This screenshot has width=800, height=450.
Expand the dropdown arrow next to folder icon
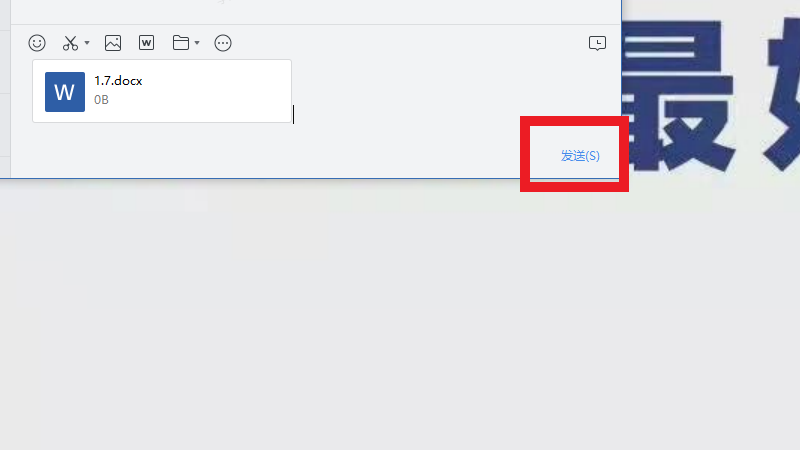click(x=197, y=43)
